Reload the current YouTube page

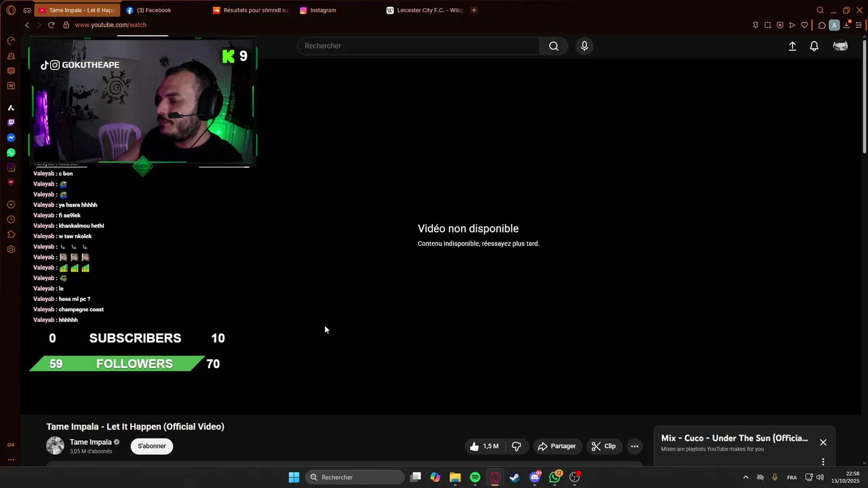(x=51, y=25)
